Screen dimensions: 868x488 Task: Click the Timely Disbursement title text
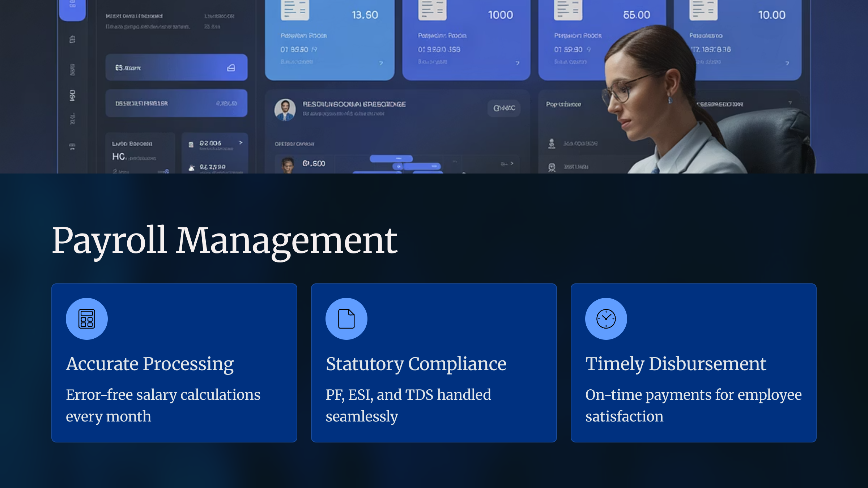(676, 364)
